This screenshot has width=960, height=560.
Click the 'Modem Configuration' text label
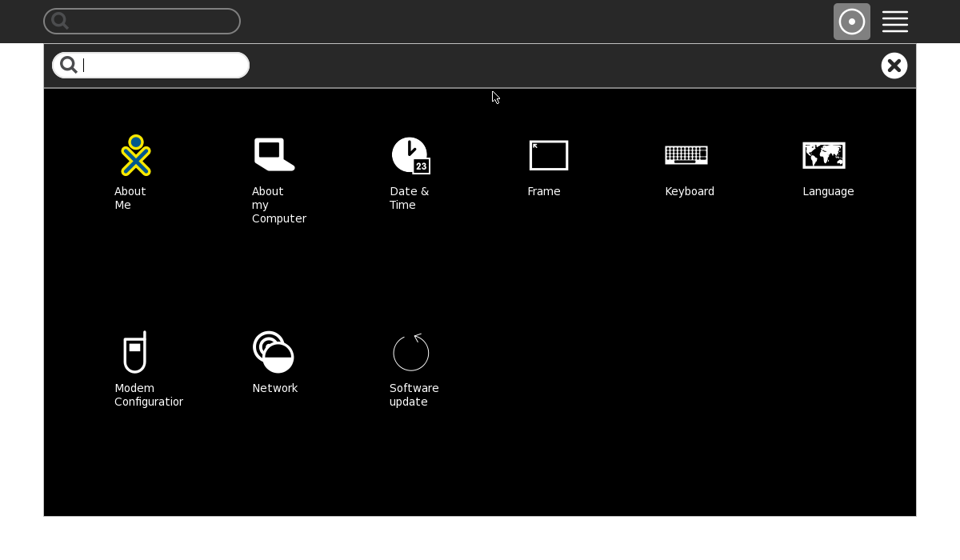coord(148,395)
